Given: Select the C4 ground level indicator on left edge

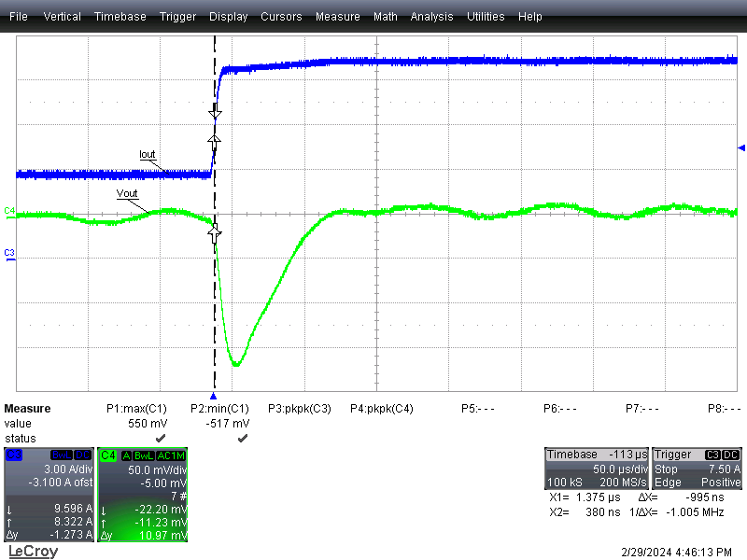Looking at the screenshot, I should point(9,212).
